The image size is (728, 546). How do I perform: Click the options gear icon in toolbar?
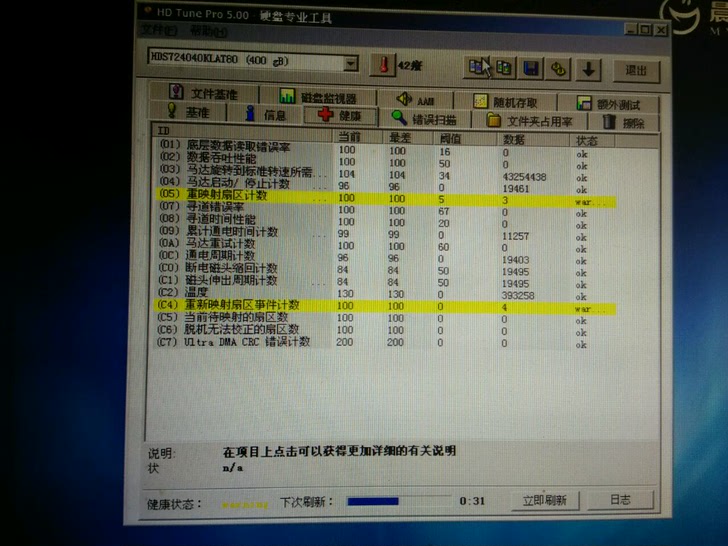pos(558,69)
